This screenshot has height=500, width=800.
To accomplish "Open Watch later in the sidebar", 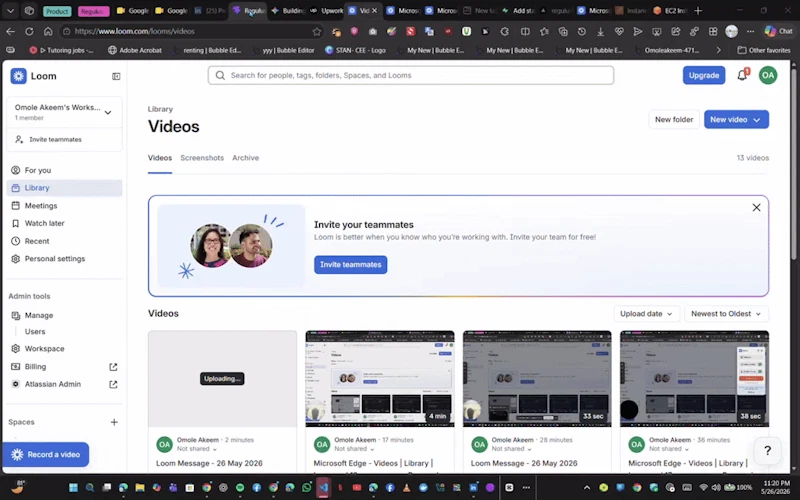I will pos(64,223).
